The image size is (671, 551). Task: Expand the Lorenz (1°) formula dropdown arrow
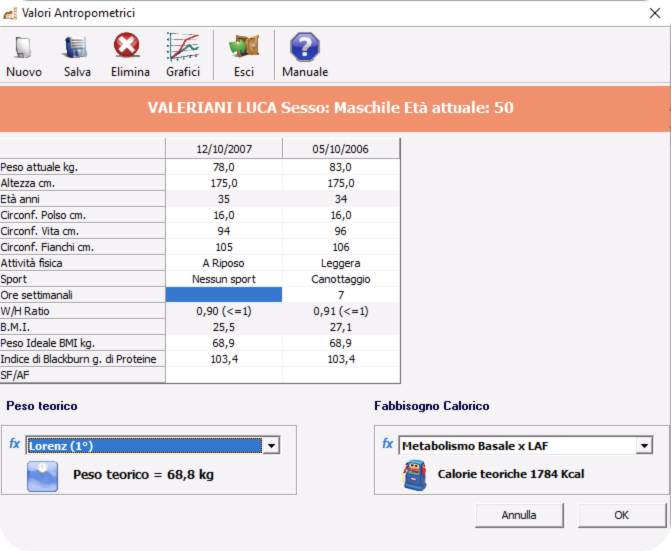[x=271, y=446]
